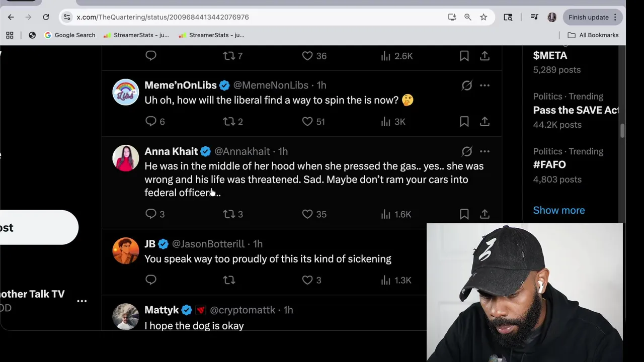This screenshot has height=362, width=644.
Task: Bookmark Anna Khait's reply
Action: pos(464,214)
